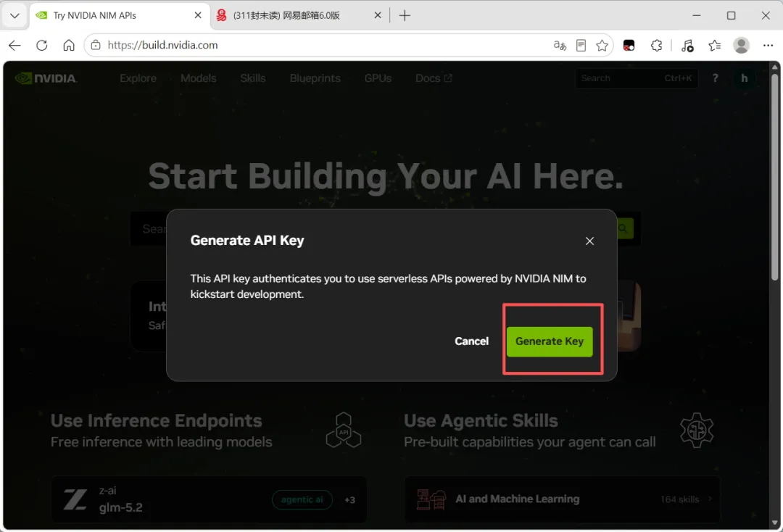This screenshot has height=532, width=783.
Task: Click the AI and Machine Learning icon
Action: click(431, 499)
